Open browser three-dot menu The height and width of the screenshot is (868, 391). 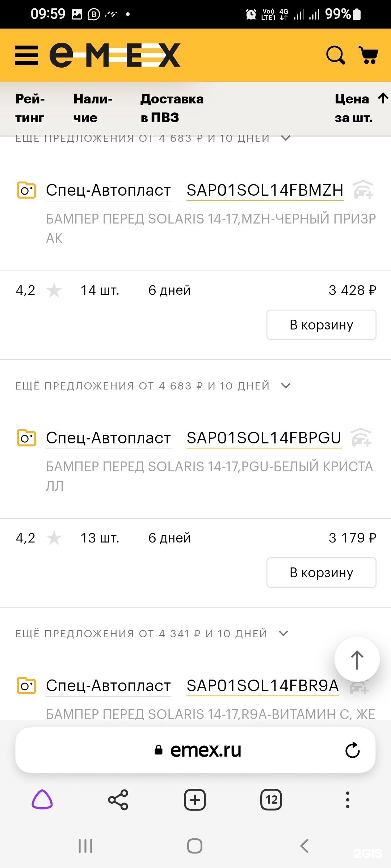(x=348, y=800)
